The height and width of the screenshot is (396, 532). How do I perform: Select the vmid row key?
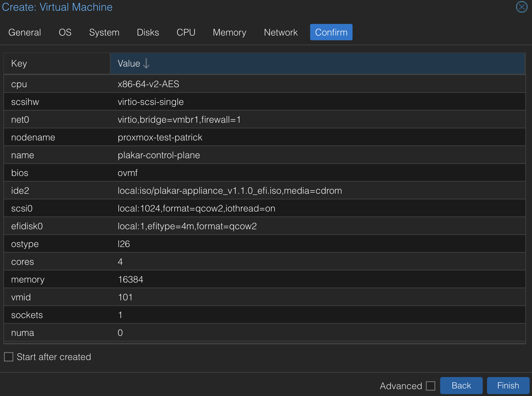(x=21, y=297)
